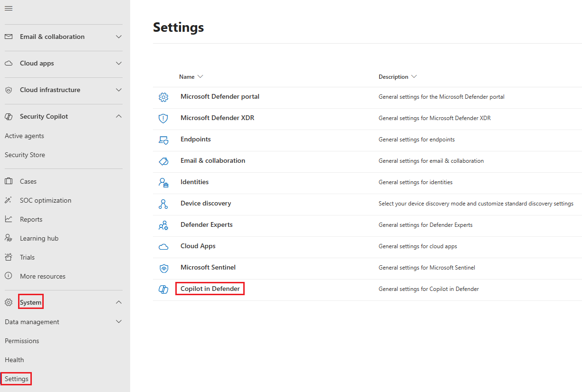Screen dimensions: 582x392
Task: Click the Cases briefcase icon
Action: pos(9,181)
